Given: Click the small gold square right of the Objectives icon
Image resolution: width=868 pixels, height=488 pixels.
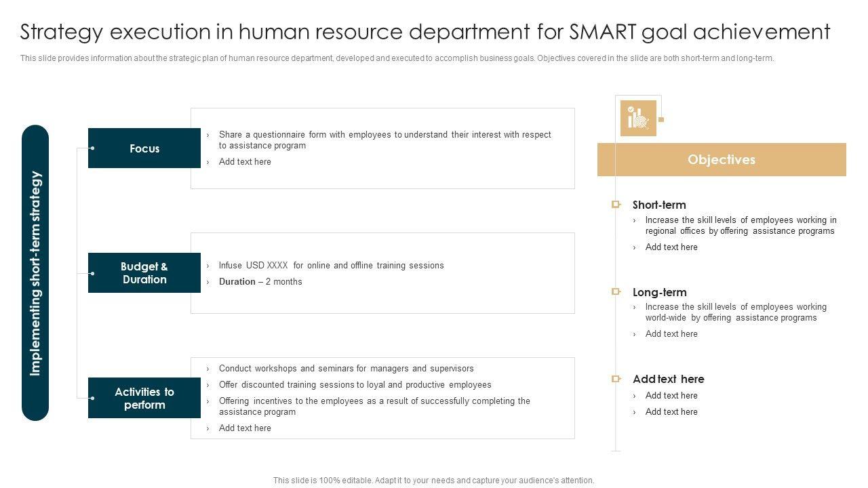Looking at the screenshot, I should (x=661, y=119).
